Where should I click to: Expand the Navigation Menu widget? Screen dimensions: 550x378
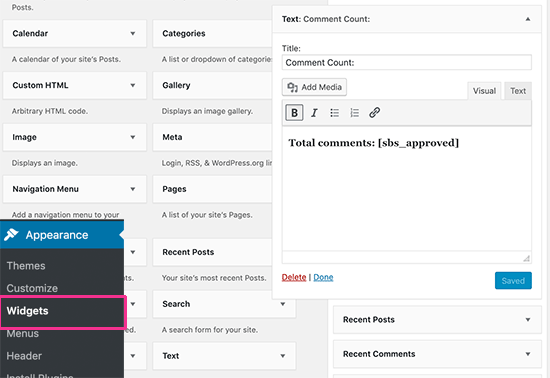coord(133,189)
